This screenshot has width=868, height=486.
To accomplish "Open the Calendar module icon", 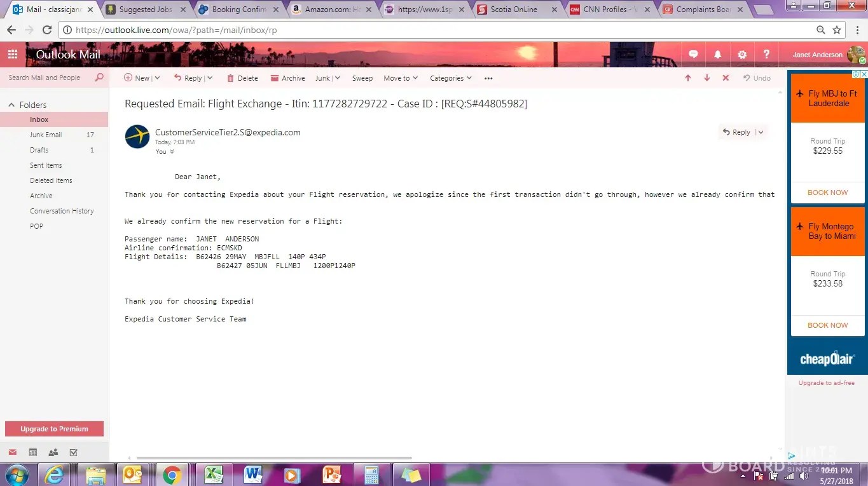I will point(33,452).
